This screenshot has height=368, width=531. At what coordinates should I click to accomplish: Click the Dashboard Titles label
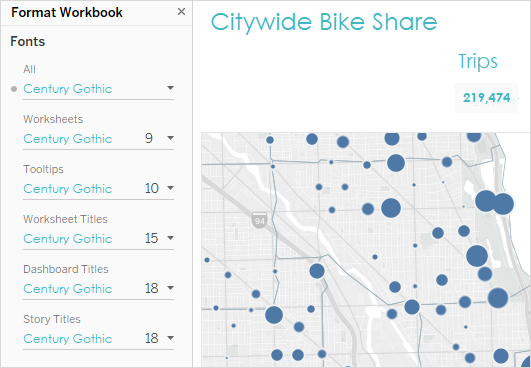(66, 269)
